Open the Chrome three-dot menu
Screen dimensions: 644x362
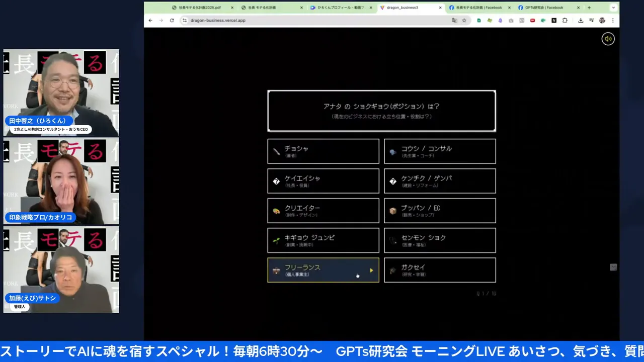613,21
